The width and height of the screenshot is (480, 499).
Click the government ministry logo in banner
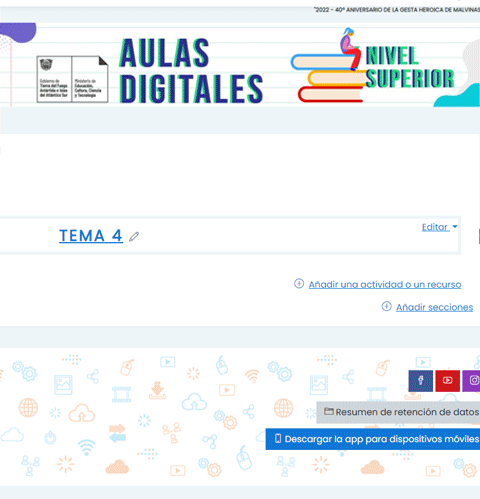tap(72, 79)
